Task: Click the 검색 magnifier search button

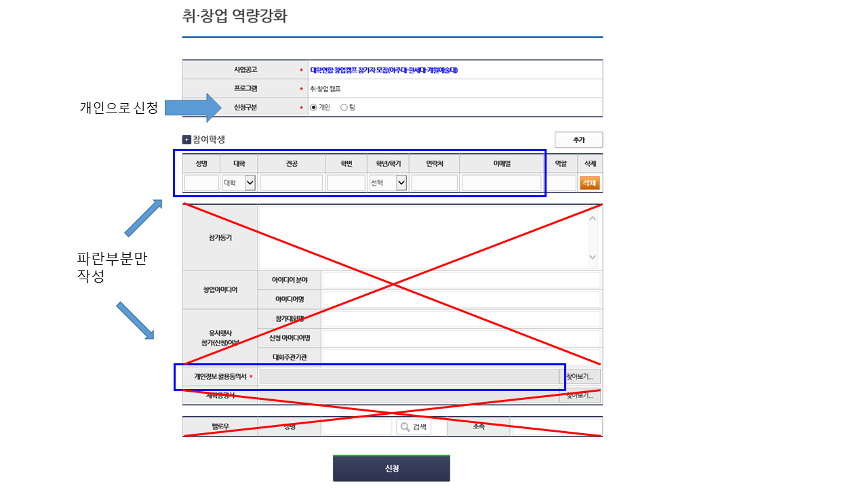Action: coord(414,427)
